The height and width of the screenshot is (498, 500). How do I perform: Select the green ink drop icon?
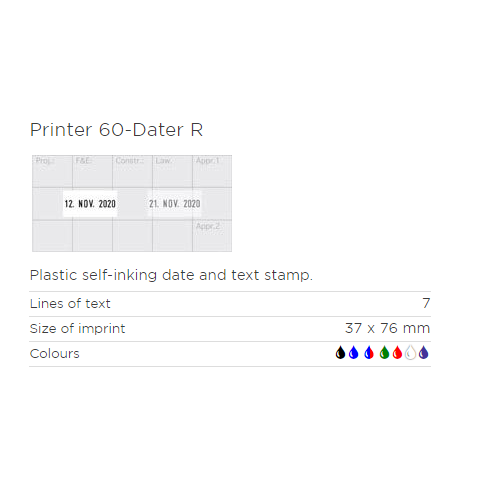click(x=384, y=353)
